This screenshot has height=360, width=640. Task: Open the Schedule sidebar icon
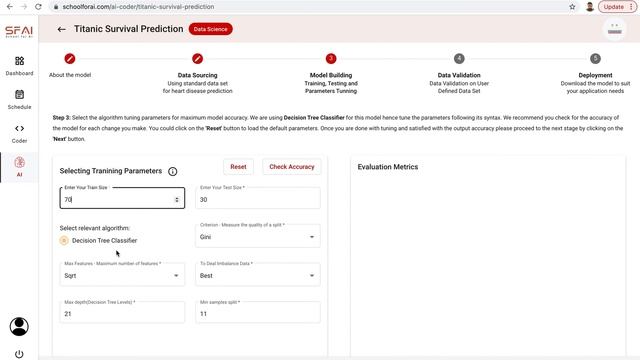pos(19,95)
